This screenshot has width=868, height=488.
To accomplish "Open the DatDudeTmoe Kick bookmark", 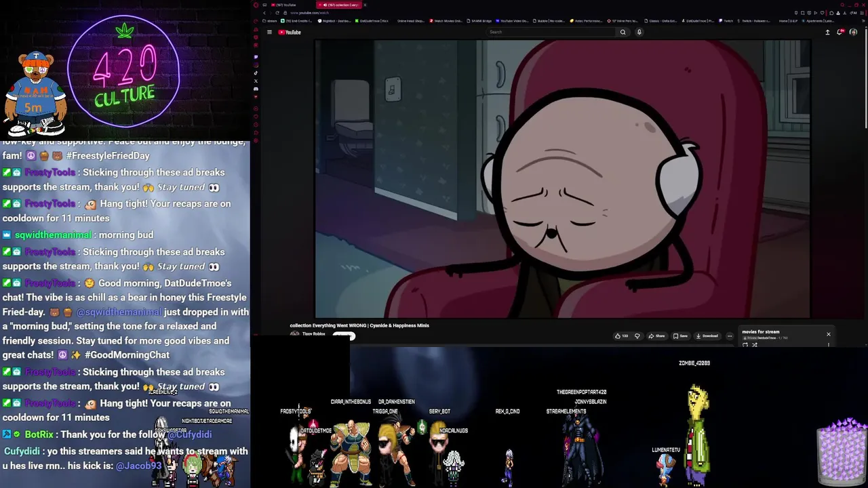I will tap(371, 21).
